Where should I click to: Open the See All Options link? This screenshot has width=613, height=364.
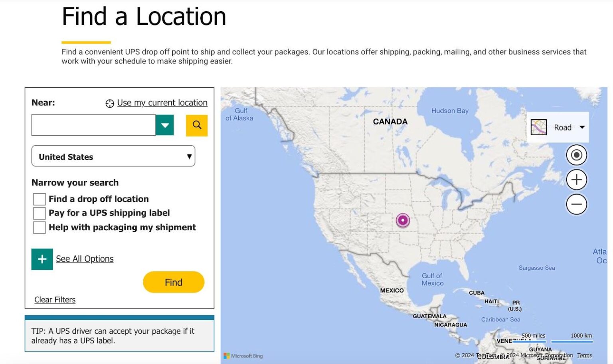click(x=85, y=259)
